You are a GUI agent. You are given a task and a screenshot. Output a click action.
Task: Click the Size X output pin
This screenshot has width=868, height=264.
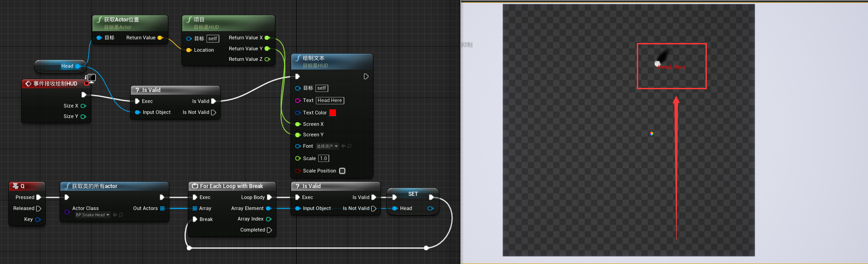pyautogui.click(x=83, y=106)
